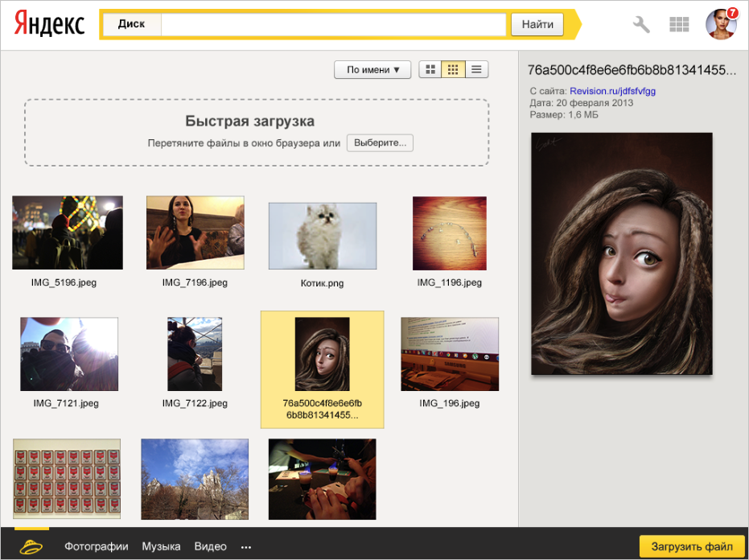This screenshot has height=560, width=749.
Task: Click the 'Выберите...' file chooser button
Action: pyautogui.click(x=380, y=143)
